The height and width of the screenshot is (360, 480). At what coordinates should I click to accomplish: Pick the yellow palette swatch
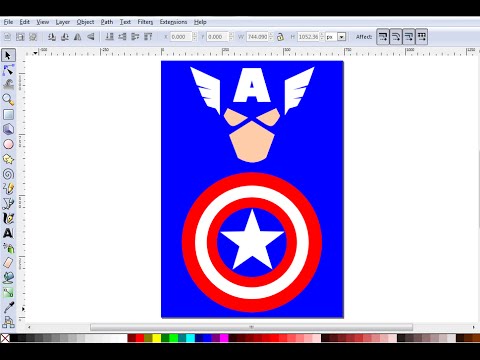click(156, 338)
